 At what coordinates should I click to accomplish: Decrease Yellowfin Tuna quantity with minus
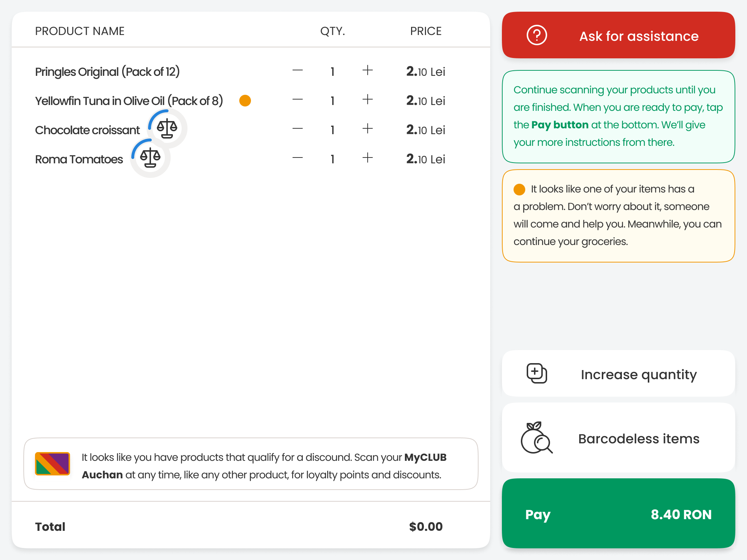[298, 100]
